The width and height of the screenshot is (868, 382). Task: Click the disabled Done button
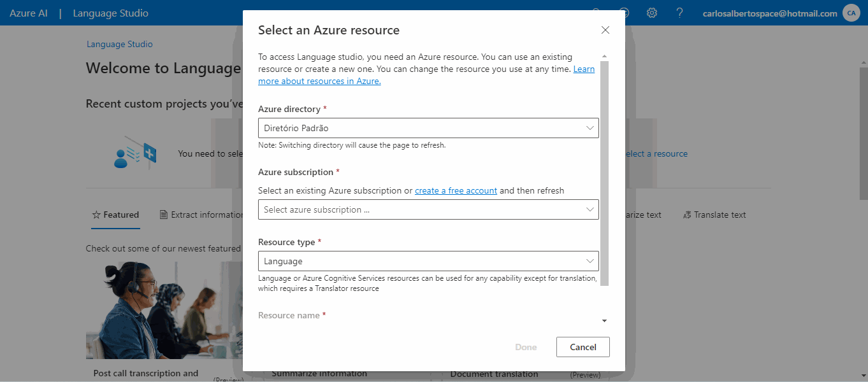(x=526, y=347)
